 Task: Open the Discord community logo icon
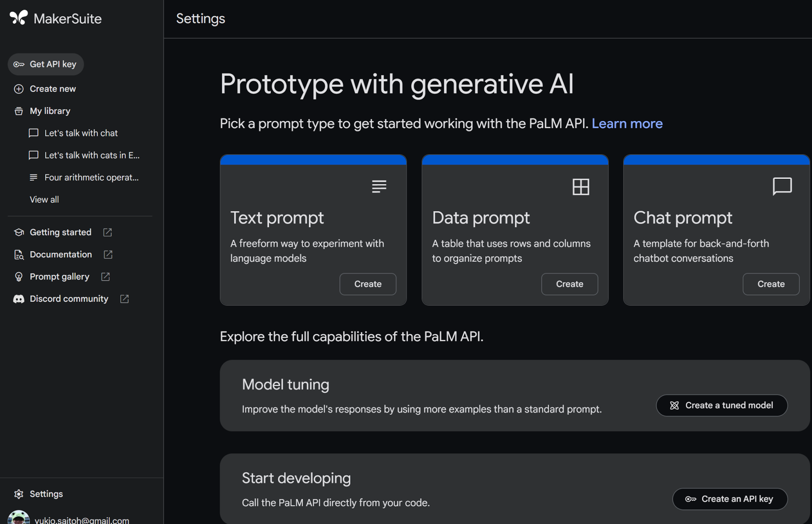[x=19, y=299]
